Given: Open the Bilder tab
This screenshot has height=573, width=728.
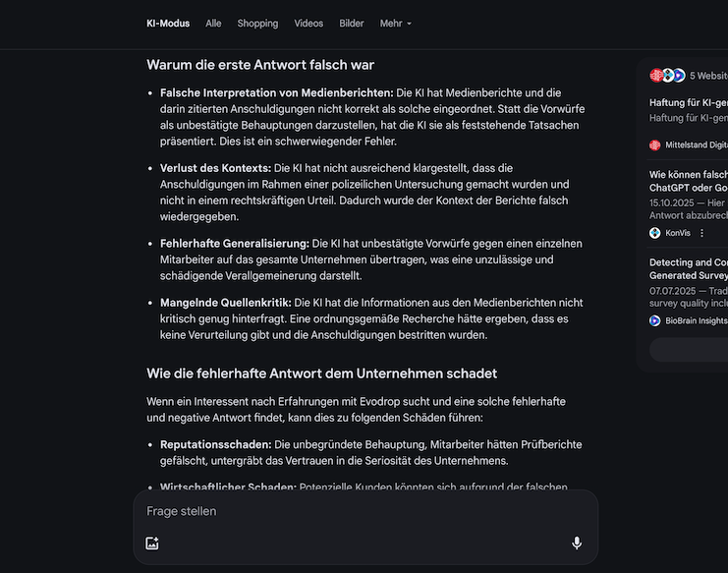Looking at the screenshot, I should pyautogui.click(x=351, y=24).
